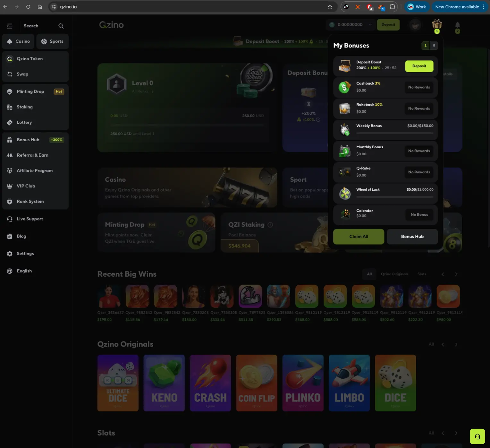
Task: Open the user avatar icon in the header
Action: point(415,25)
